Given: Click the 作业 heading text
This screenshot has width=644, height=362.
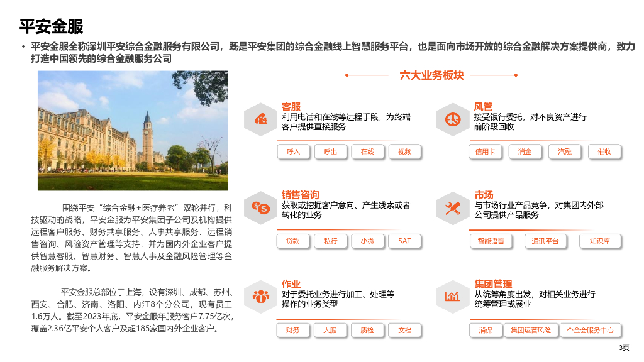Looking at the screenshot, I should click(291, 284).
